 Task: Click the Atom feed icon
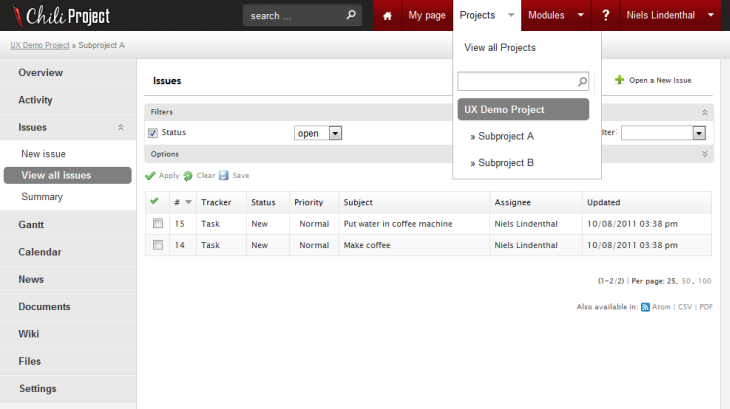[645, 307]
